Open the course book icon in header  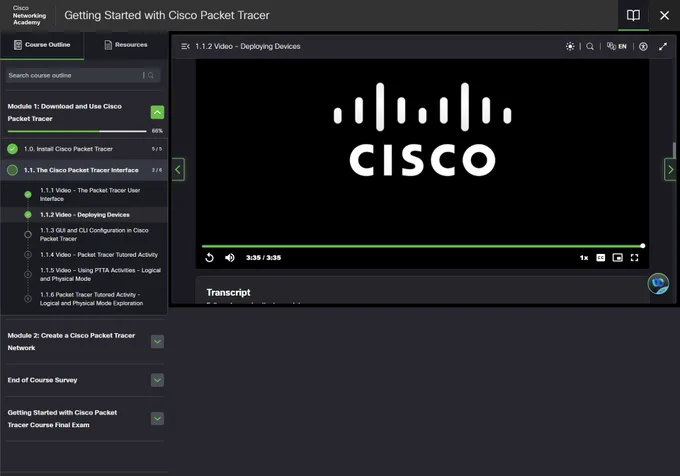point(633,16)
